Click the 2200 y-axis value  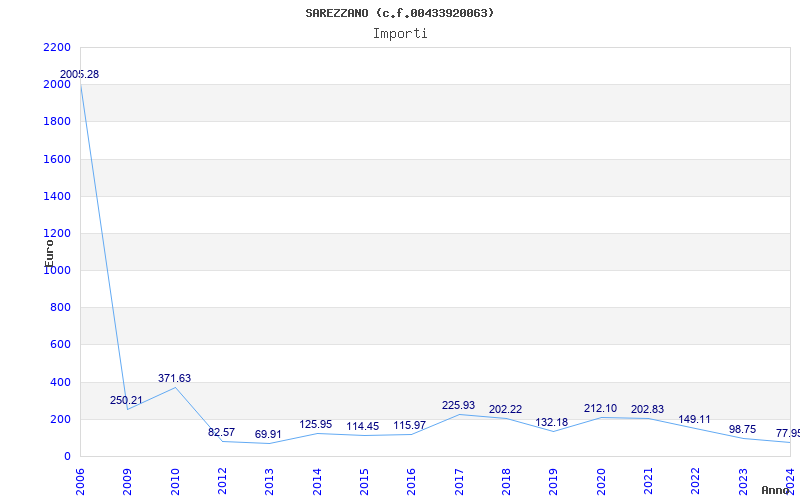57,47
